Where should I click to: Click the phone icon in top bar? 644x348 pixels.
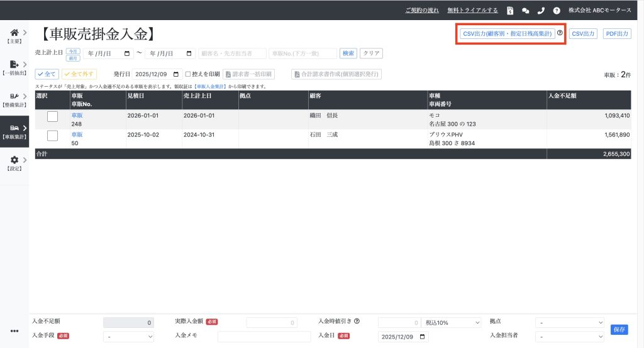tap(541, 11)
